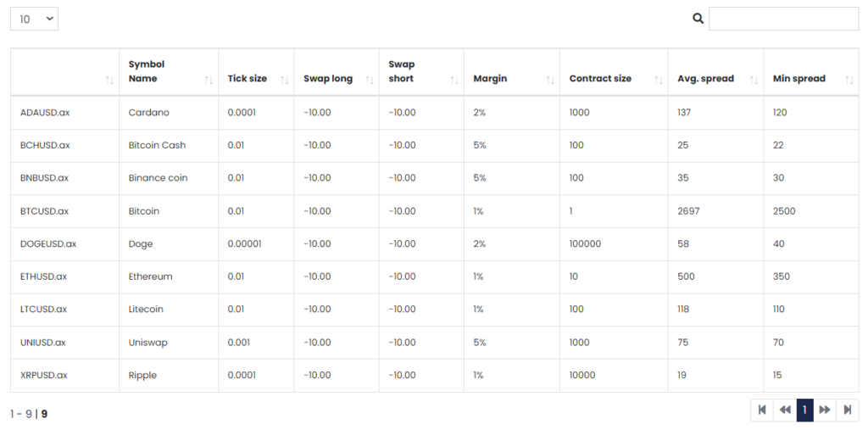Sort by Tick size column arrows

click(285, 81)
